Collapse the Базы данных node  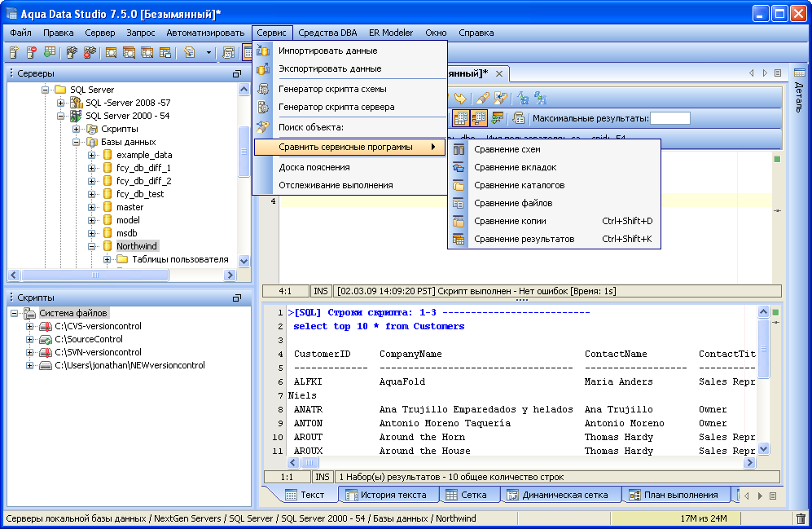(x=76, y=142)
